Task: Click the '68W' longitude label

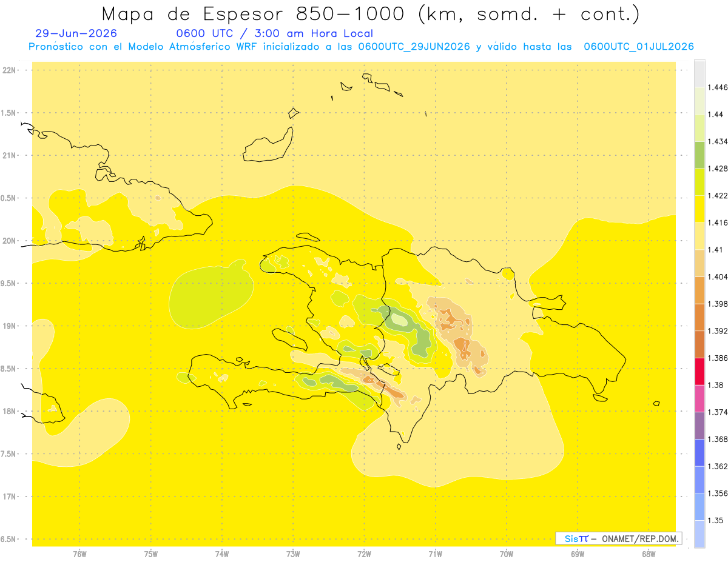Action: (x=648, y=554)
